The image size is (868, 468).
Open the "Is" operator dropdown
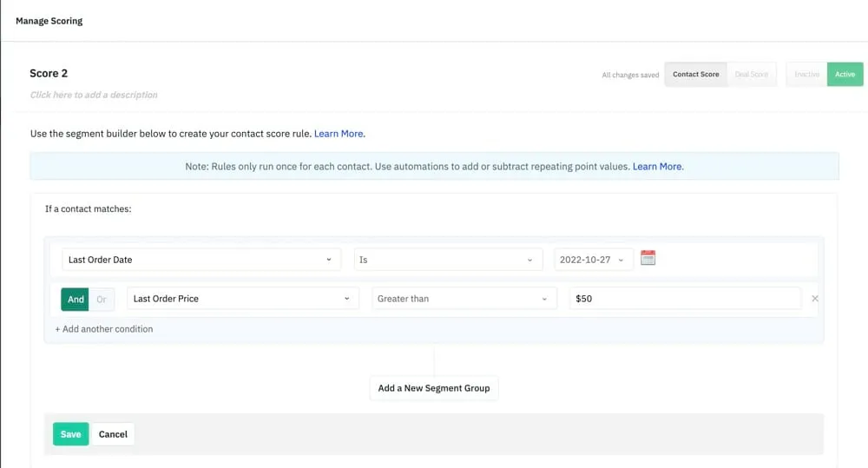446,260
